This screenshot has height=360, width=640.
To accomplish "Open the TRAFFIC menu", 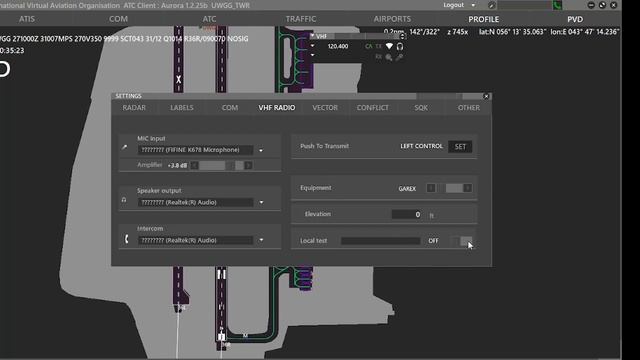I will tap(301, 19).
